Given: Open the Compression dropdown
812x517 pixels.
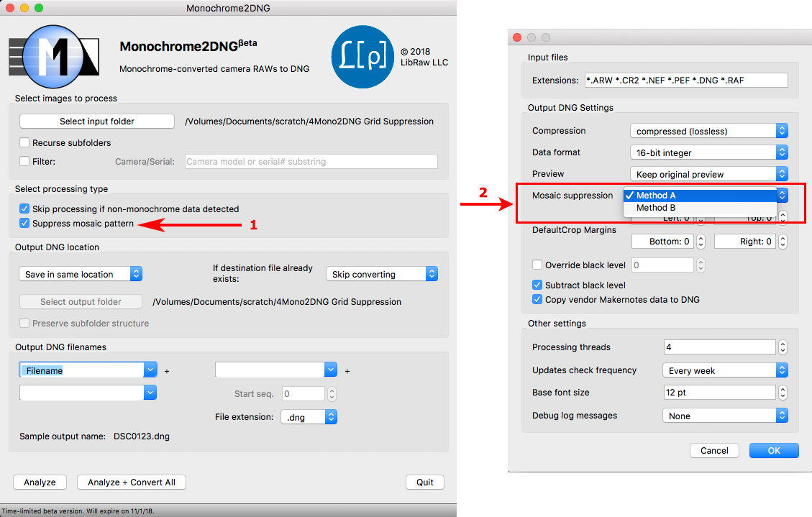Looking at the screenshot, I should pos(708,131).
